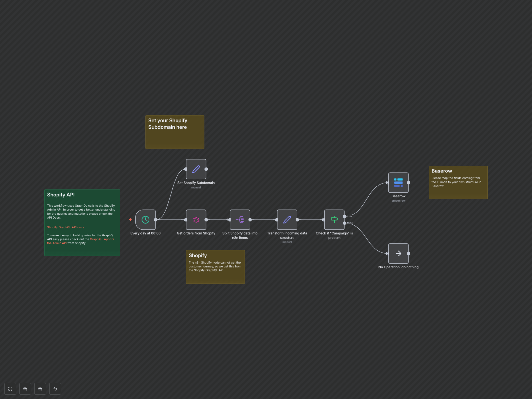The width and height of the screenshot is (532, 399).
Task: Select the Split Shopify data into n8n items node
Action: point(240,220)
